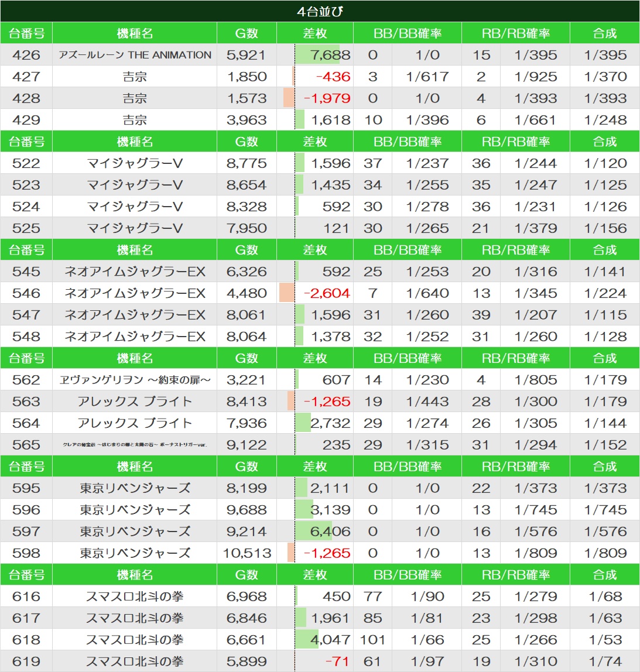Click combined rate 1/809 cell
This screenshot has height=672, width=640.
[x=605, y=553]
